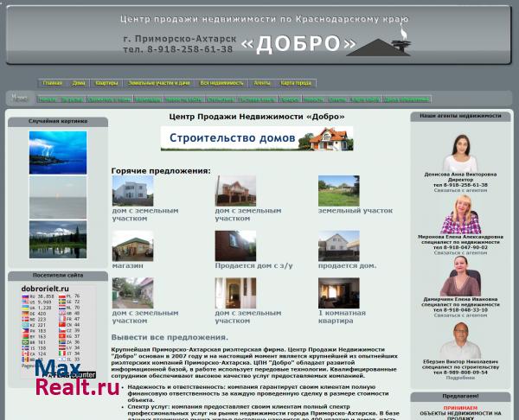Image resolution: width=519 pixels, height=420 pixels.
Task: Click the Посетители сайта panel header
Action: pos(58,275)
